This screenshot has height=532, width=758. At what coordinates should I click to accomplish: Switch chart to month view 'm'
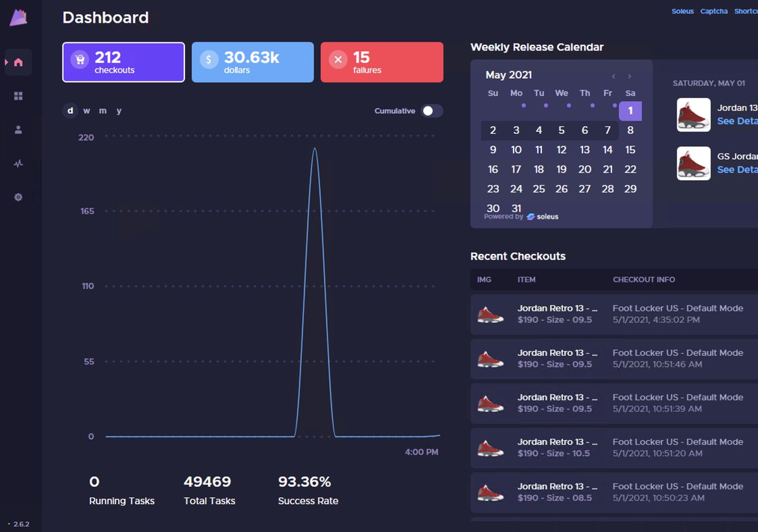coord(102,111)
